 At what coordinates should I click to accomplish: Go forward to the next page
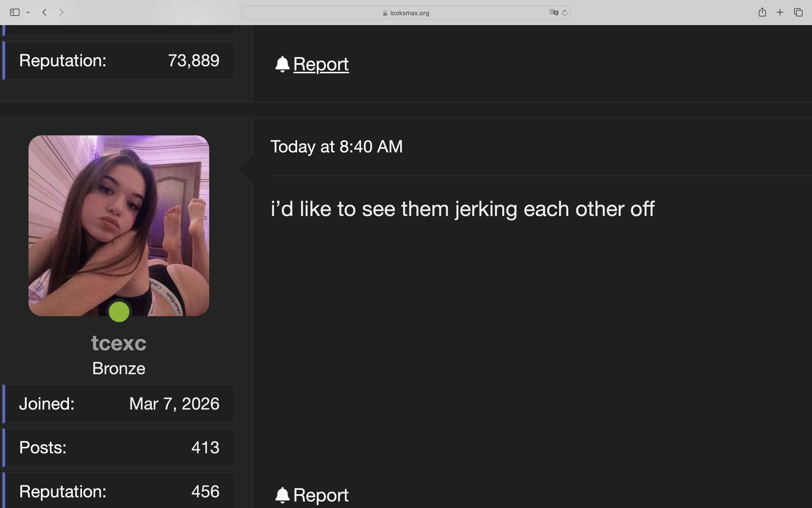pyautogui.click(x=61, y=12)
